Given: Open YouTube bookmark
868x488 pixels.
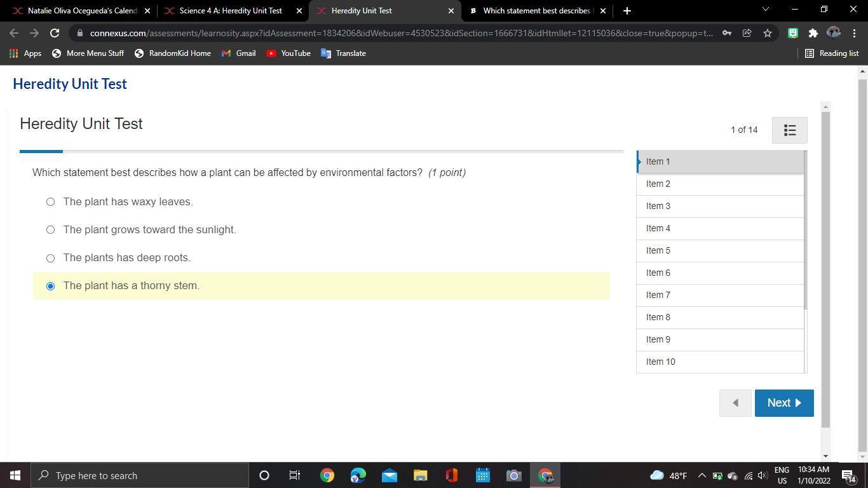Looking at the screenshot, I should pyautogui.click(x=288, y=53).
